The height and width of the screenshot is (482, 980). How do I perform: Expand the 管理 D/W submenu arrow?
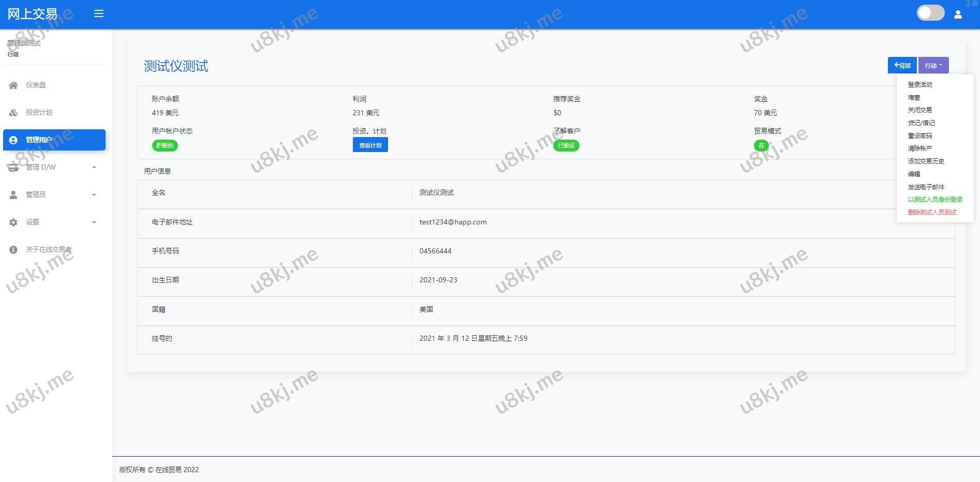[94, 168]
